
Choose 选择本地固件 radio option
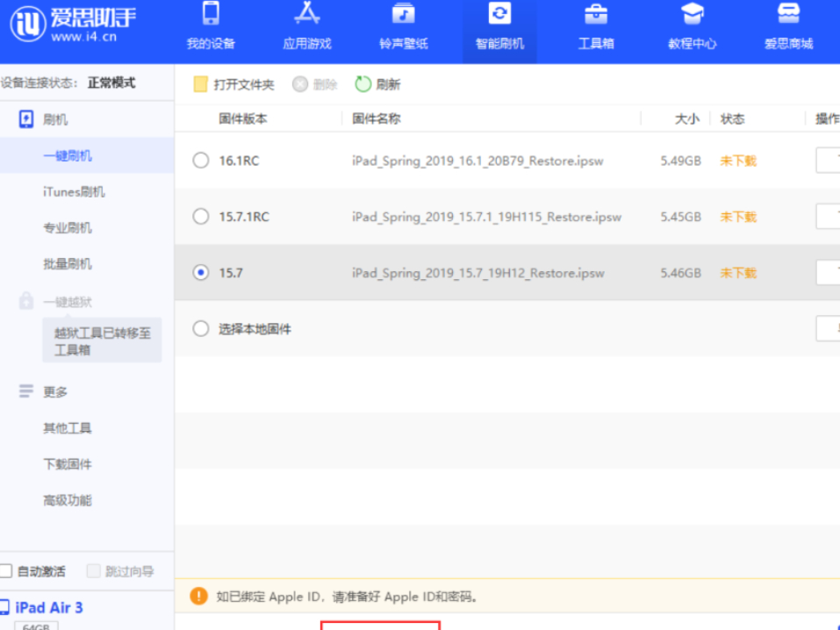(201, 328)
